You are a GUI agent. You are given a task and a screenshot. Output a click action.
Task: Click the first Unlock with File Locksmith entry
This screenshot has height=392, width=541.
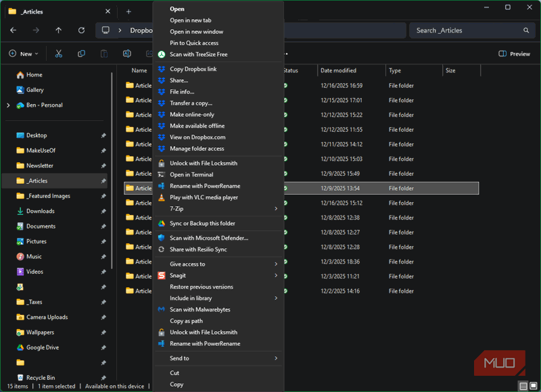pyautogui.click(x=218, y=164)
